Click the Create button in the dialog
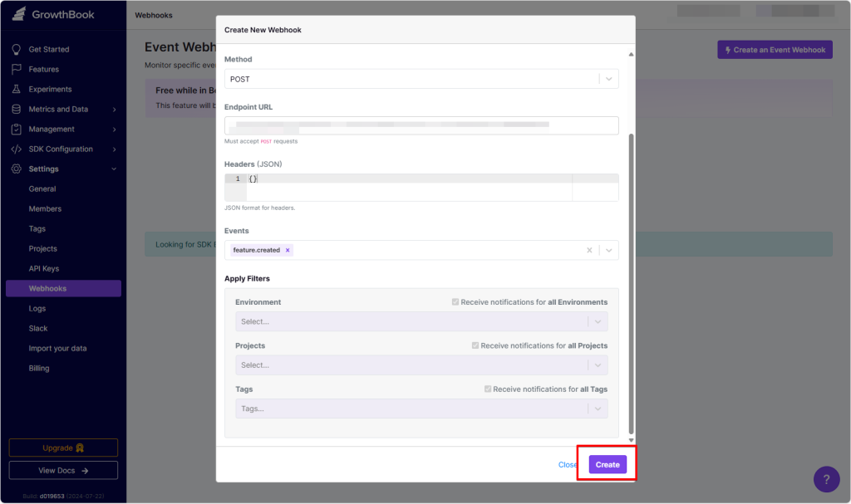 pos(608,465)
